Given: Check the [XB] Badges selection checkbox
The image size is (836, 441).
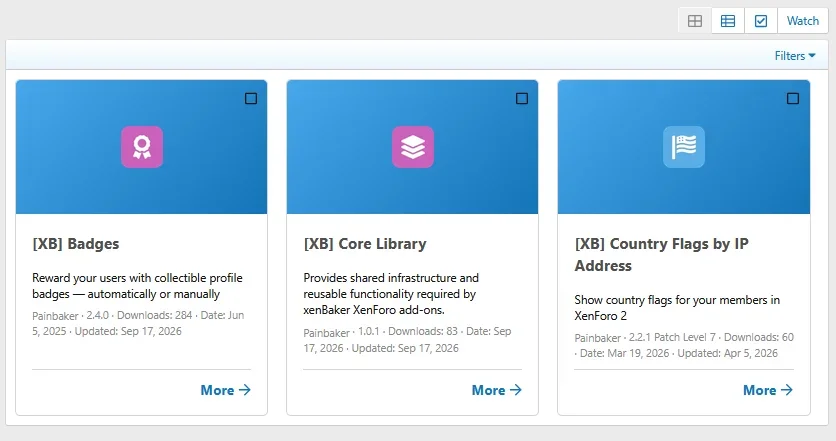Looking at the screenshot, I should [251, 99].
